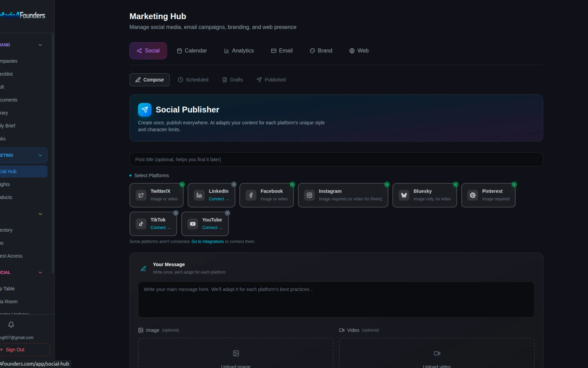
Task: Click the Sign Out button
Action: pos(15,349)
